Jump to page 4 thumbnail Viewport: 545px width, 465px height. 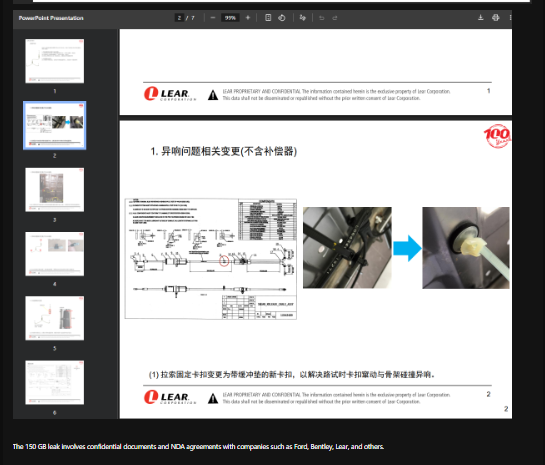(x=55, y=254)
